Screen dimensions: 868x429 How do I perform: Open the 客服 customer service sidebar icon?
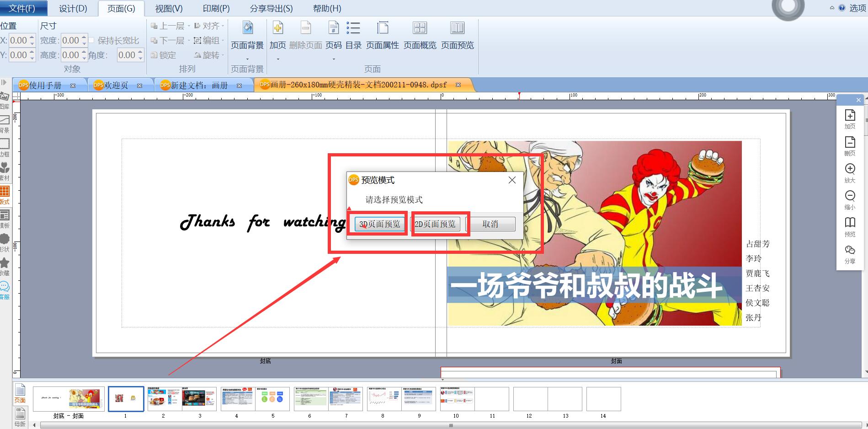[5, 290]
